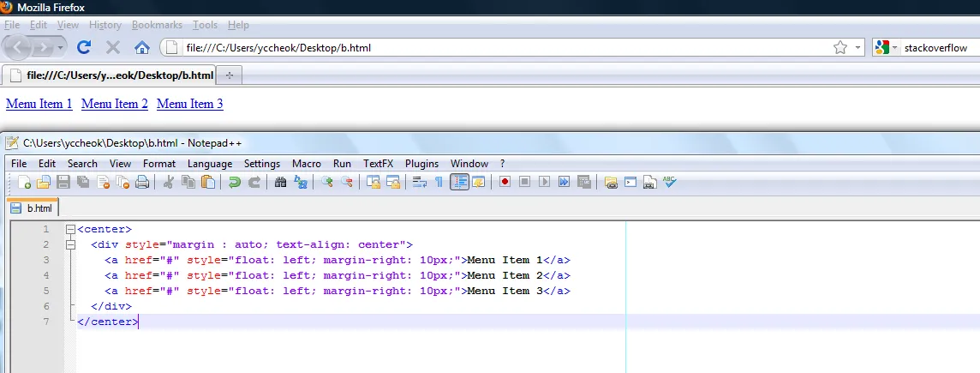Open the Notepad++ Language menu
980x373 pixels.
pyautogui.click(x=209, y=163)
